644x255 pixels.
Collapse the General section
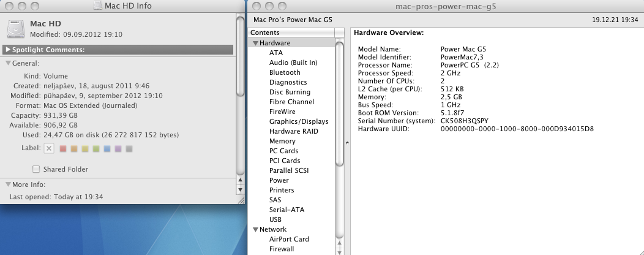click(8, 63)
